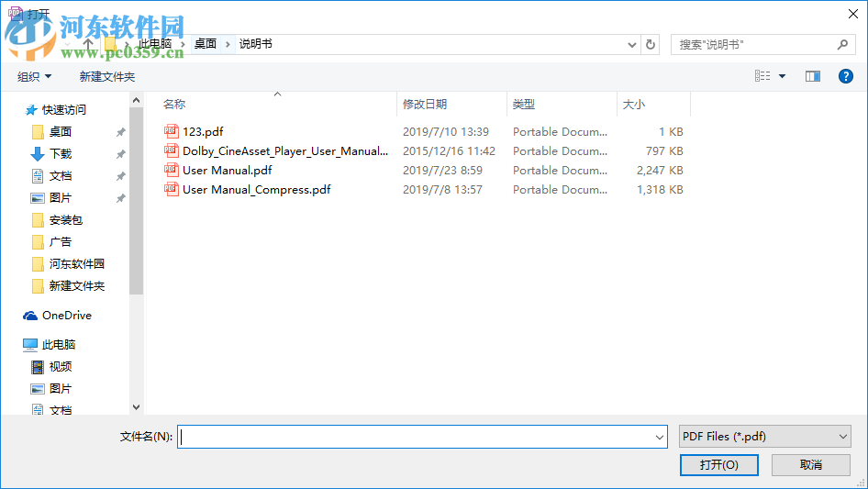868x489 pixels.
Task: Click size value 2,247 KB
Action: tap(660, 171)
